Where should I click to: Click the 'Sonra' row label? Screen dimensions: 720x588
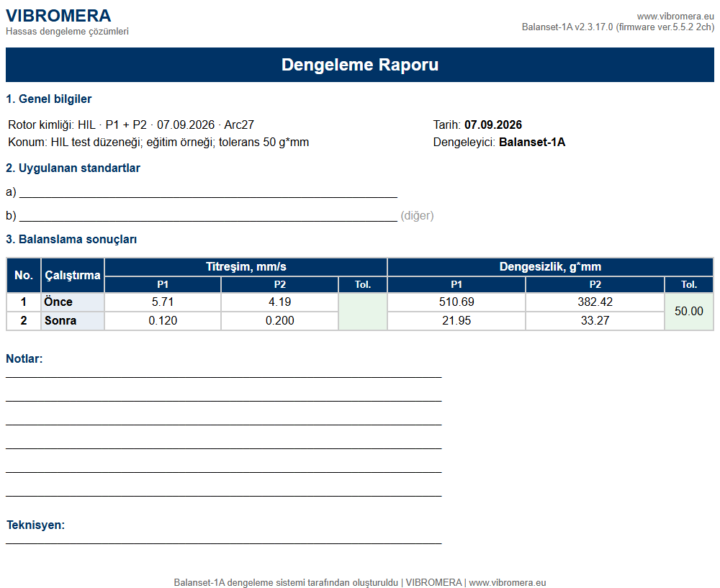tap(60, 321)
